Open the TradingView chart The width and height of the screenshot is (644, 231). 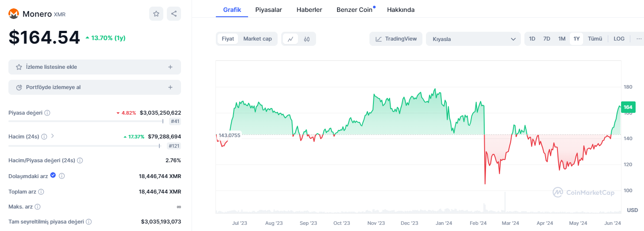tap(396, 39)
